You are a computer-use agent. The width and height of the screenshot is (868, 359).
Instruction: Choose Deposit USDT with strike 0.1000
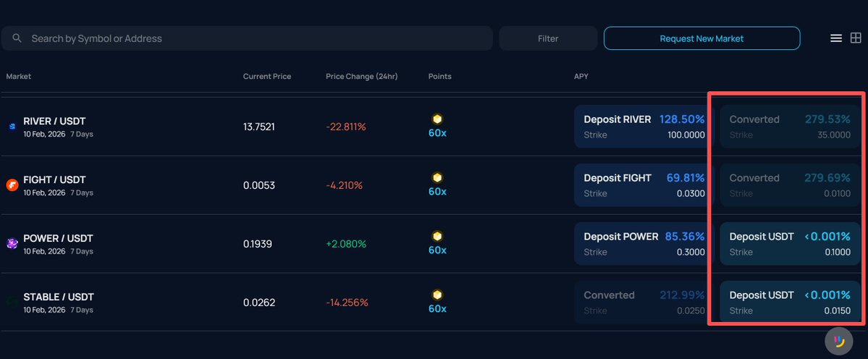point(789,244)
